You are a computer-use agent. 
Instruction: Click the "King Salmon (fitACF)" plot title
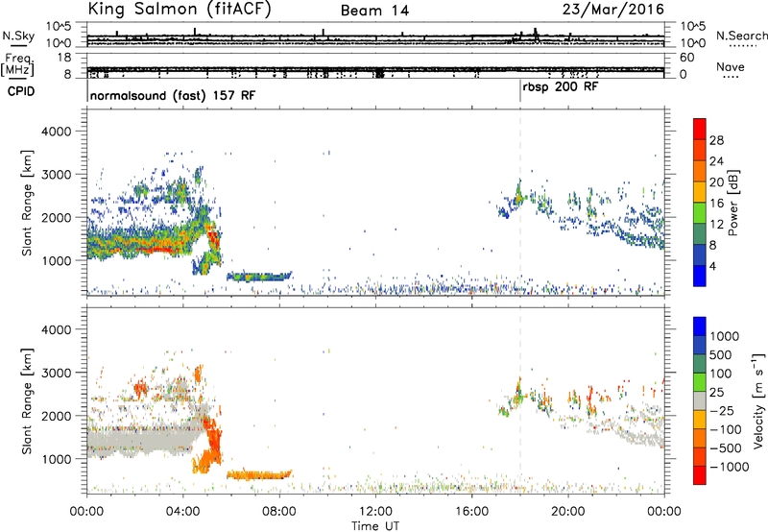179,10
